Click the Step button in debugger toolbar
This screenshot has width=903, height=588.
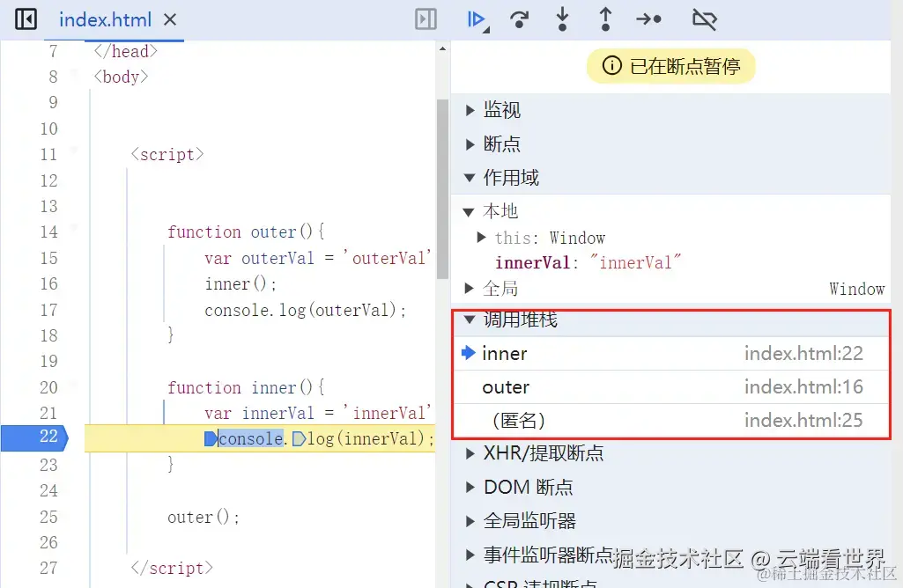click(x=649, y=19)
